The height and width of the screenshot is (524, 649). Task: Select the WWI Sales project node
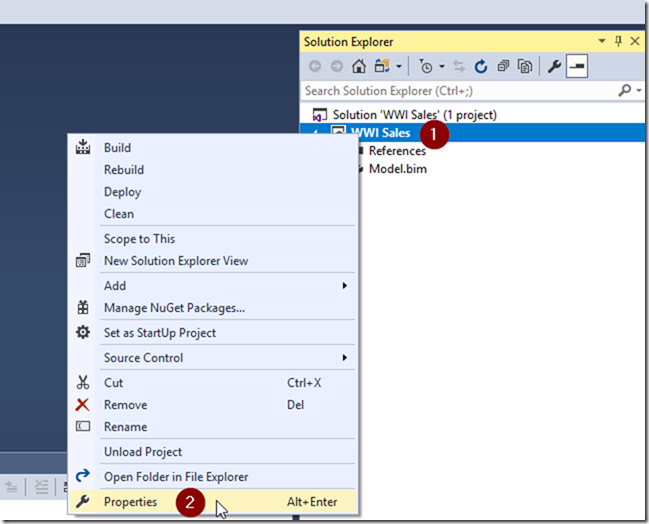[380, 132]
